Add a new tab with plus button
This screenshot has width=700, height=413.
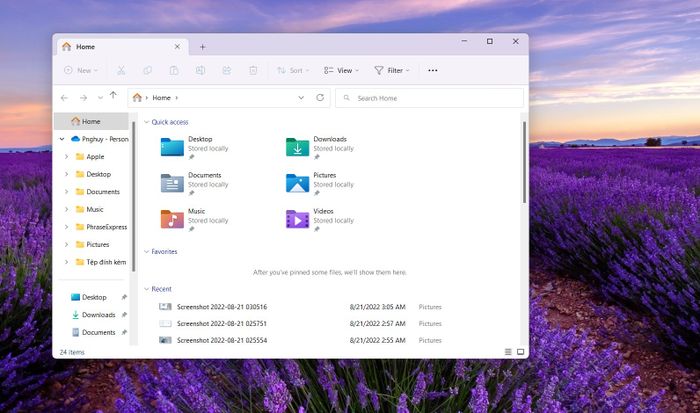click(x=202, y=47)
